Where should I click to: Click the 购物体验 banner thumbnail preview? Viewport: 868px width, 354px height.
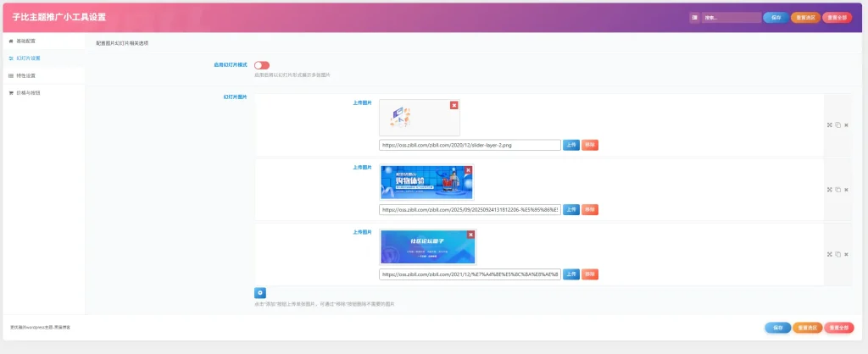click(x=426, y=182)
